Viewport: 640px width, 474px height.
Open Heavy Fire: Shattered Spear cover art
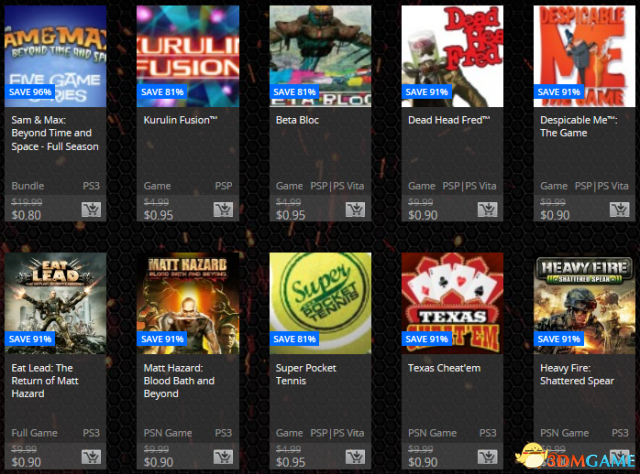click(584, 303)
